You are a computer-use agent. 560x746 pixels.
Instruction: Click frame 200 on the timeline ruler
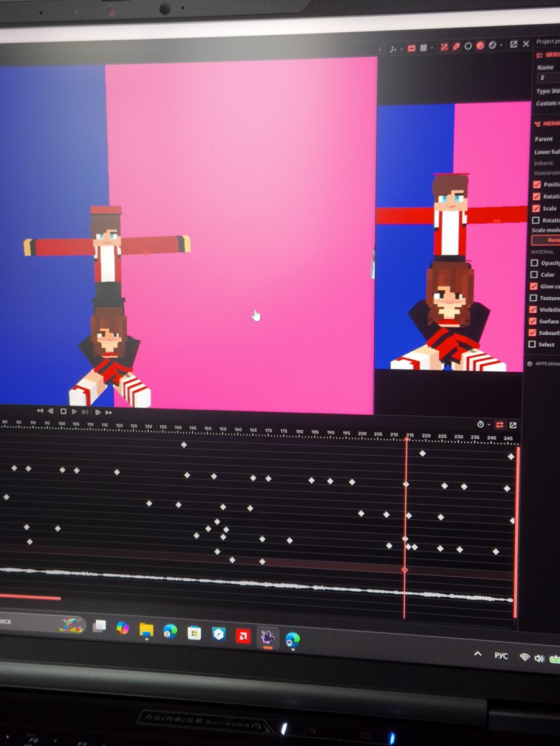pos(362,433)
